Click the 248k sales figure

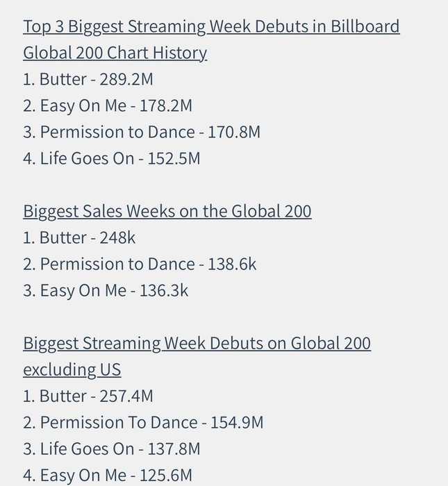(117, 237)
